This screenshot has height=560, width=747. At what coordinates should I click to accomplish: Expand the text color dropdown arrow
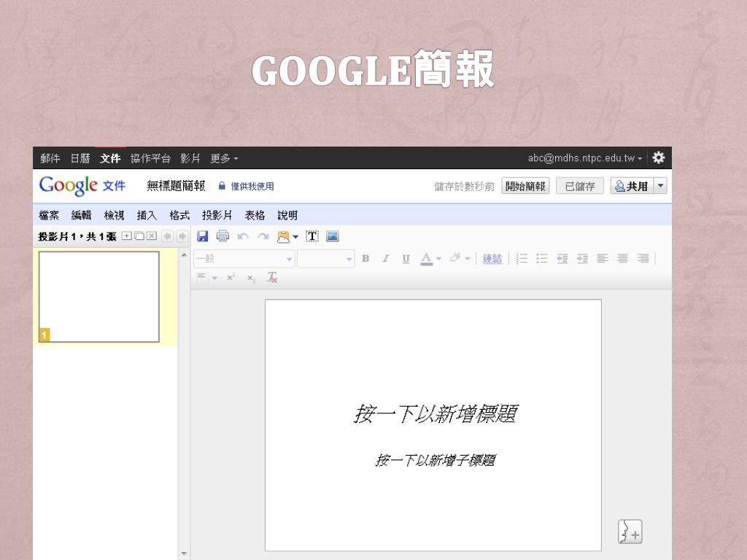point(438,259)
